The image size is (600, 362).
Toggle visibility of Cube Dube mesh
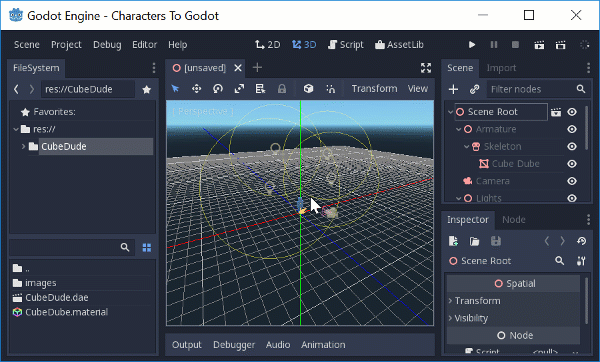tap(572, 164)
